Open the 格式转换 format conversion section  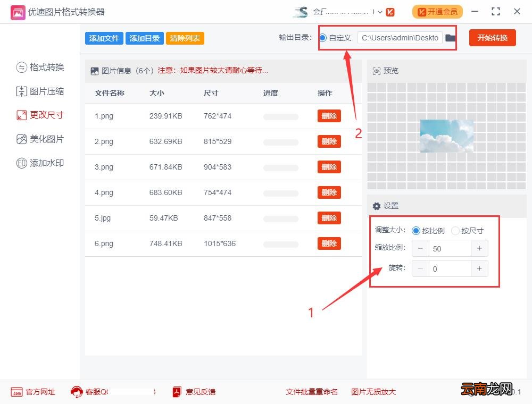pyautogui.click(x=40, y=67)
